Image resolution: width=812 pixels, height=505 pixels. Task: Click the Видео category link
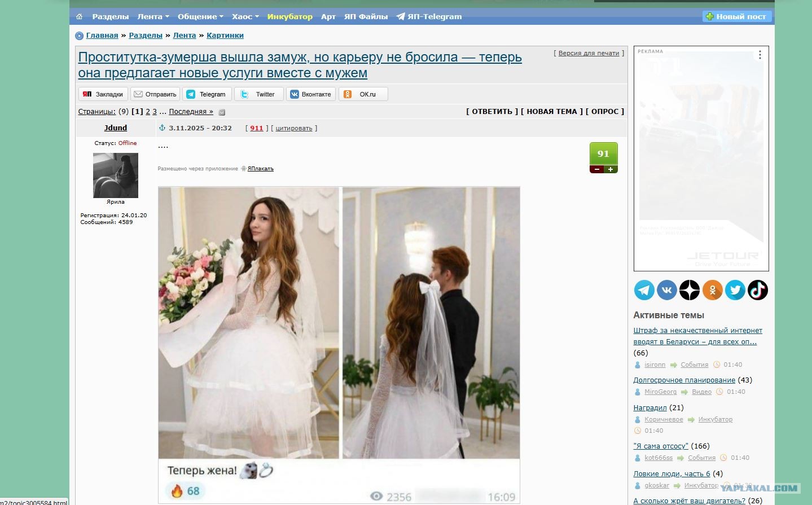click(x=702, y=392)
